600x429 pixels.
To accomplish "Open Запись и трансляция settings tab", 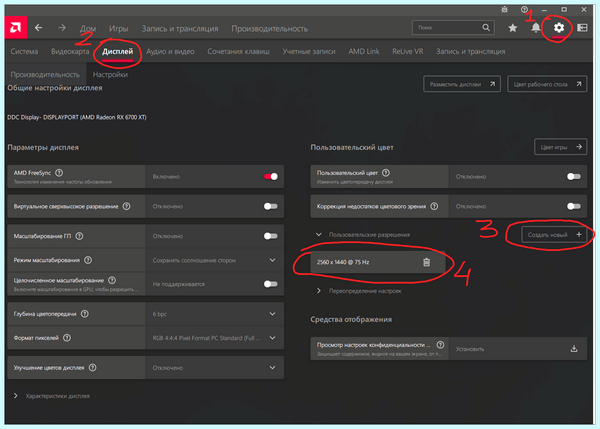I will [x=471, y=51].
